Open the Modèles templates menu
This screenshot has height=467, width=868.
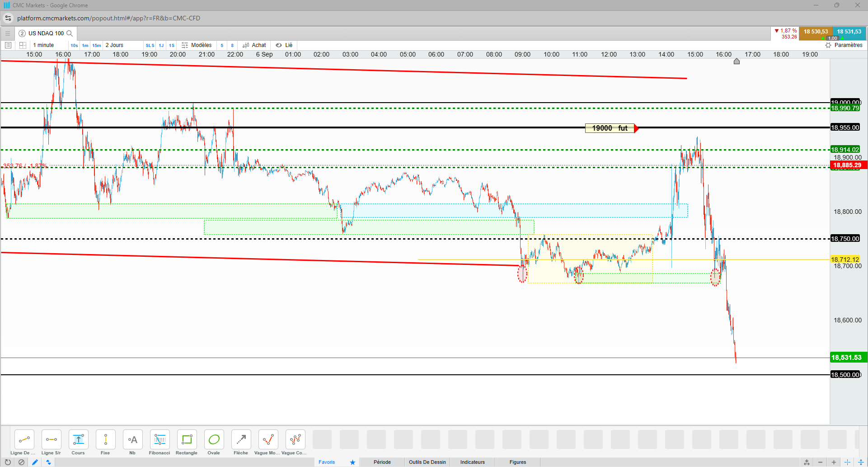pos(197,45)
